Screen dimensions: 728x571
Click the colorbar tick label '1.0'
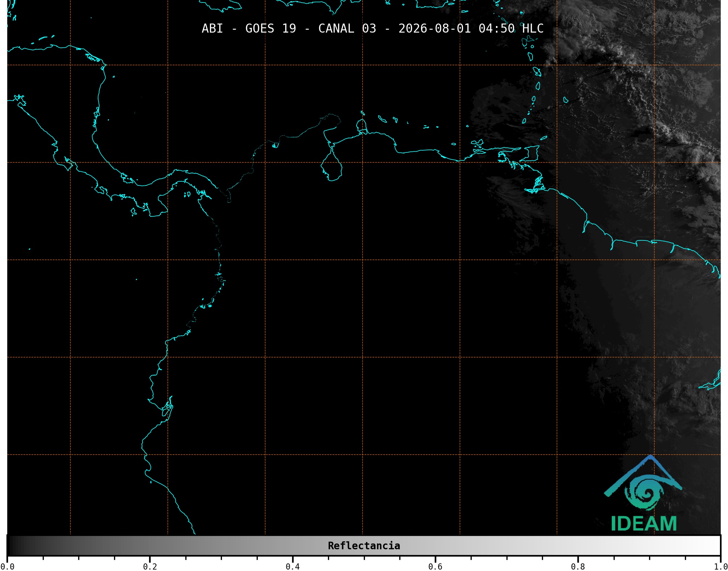[x=720, y=567]
